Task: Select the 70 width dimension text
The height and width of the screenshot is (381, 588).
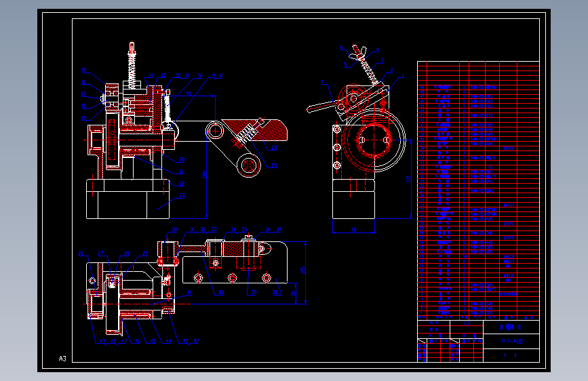Action: click(x=353, y=230)
